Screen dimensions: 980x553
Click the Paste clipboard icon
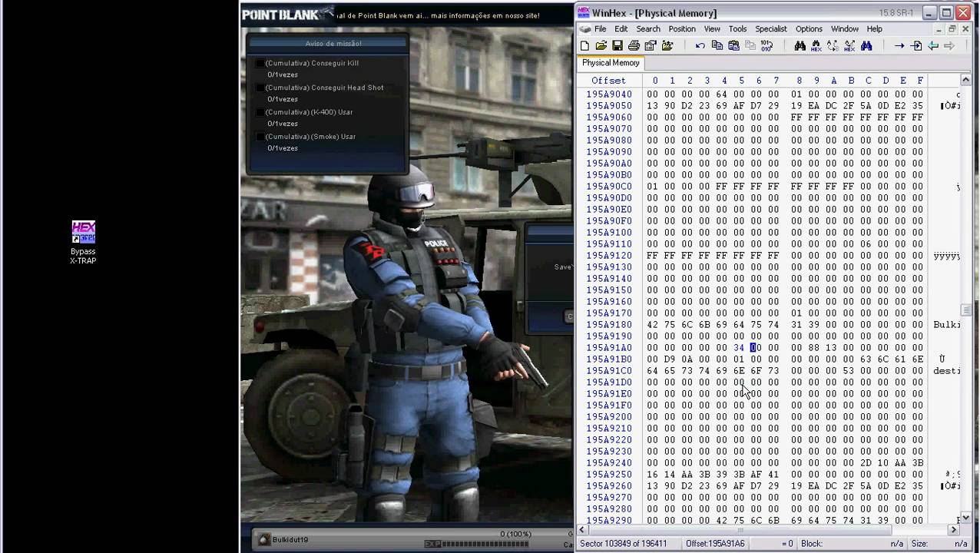pos(733,46)
